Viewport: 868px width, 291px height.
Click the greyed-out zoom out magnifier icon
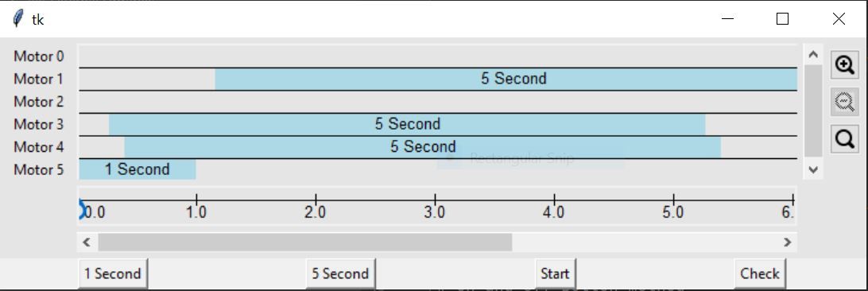844,103
